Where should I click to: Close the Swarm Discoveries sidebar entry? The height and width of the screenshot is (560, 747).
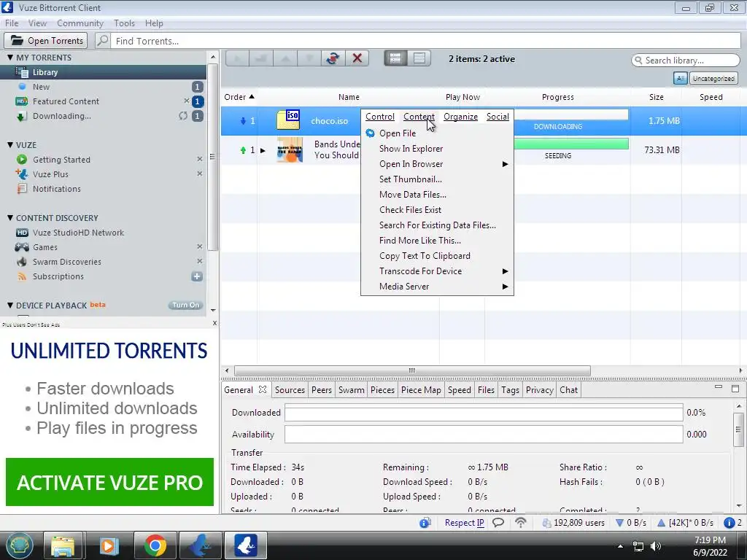pyautogui.click(x=200, y=261)
